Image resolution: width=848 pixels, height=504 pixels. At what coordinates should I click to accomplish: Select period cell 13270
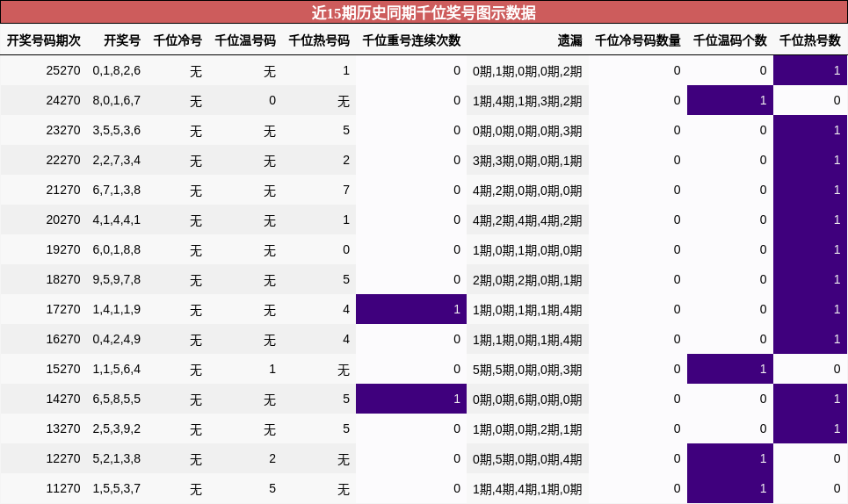pos(62,428)
